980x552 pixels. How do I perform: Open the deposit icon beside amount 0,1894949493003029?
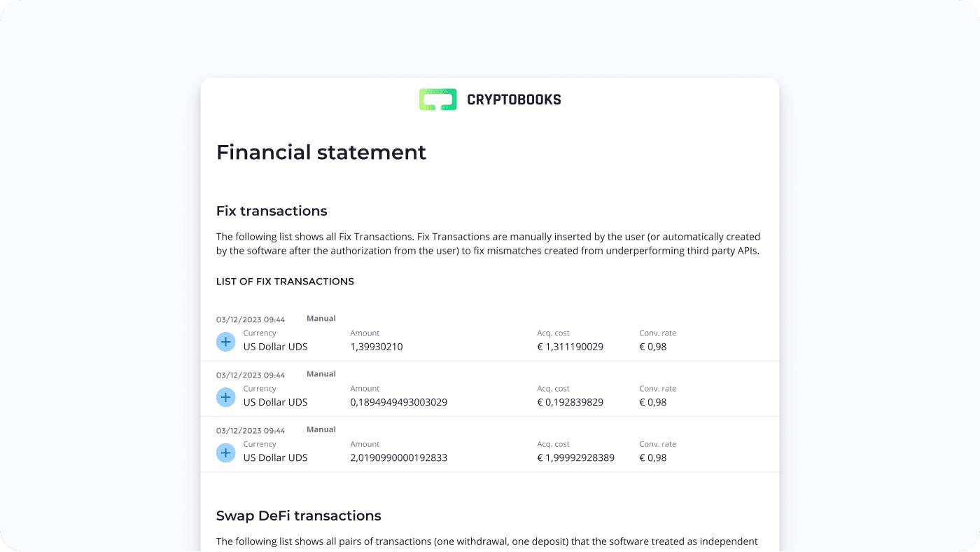coord(225,396)
